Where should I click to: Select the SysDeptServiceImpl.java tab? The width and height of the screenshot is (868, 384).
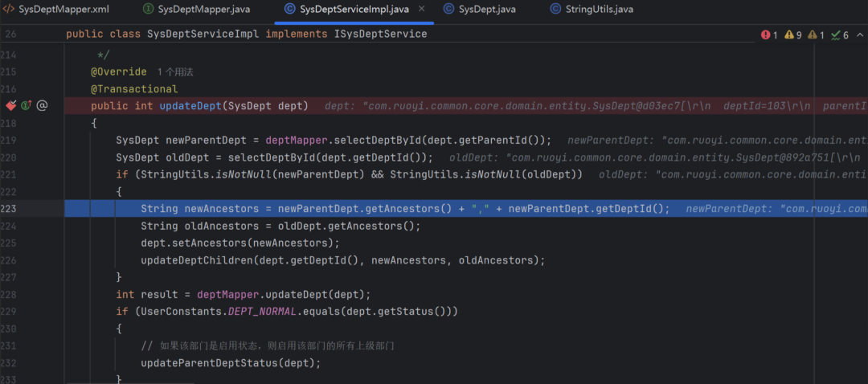355,9
